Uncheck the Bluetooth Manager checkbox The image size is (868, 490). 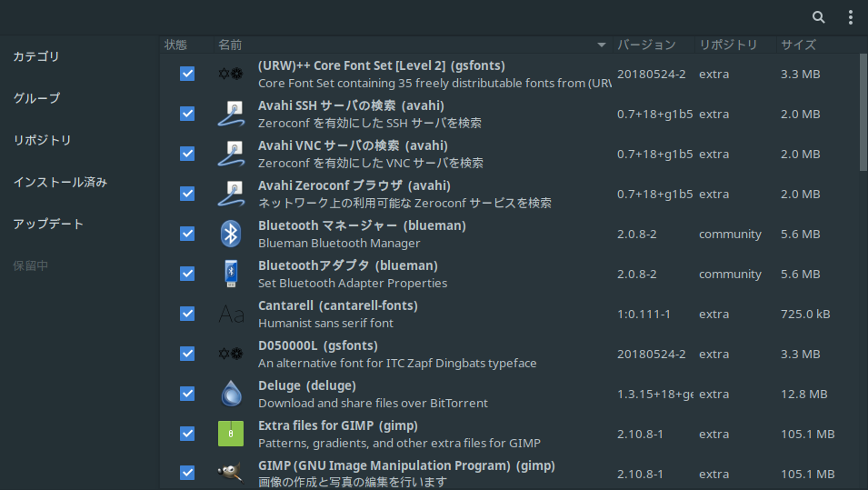coord(187,234)
